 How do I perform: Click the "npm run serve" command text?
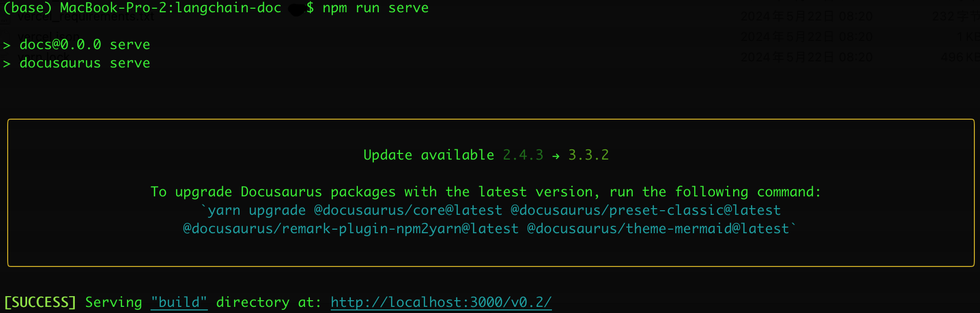[375, 8]
